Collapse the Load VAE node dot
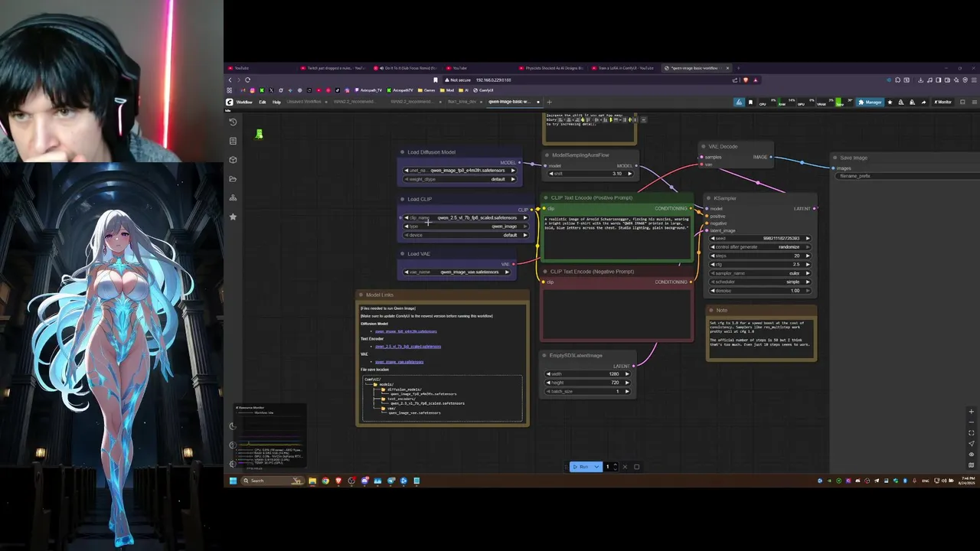The height and width of the screenshot is (551, 980). click(403, 254)
